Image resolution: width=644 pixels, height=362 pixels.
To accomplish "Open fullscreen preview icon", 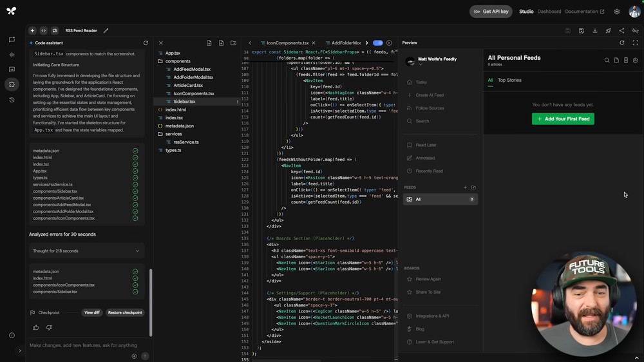I will pos(636,43).
